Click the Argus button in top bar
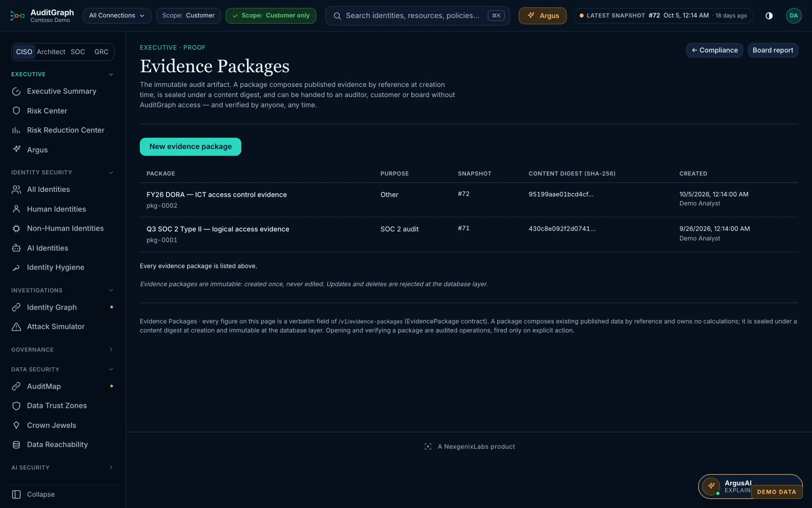Viewport: 812px width, 508px height. (542, 15)
